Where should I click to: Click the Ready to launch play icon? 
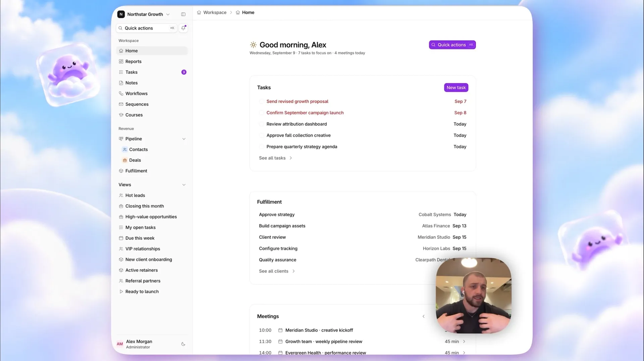121,292
